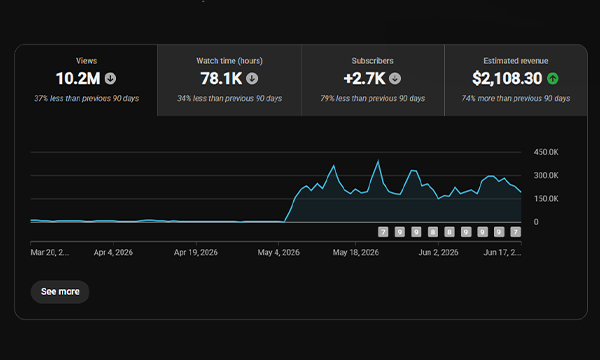Click the down-arrow trend icon beside 10.2M
This screenshot has width=600, height=360.
(111, 78)
